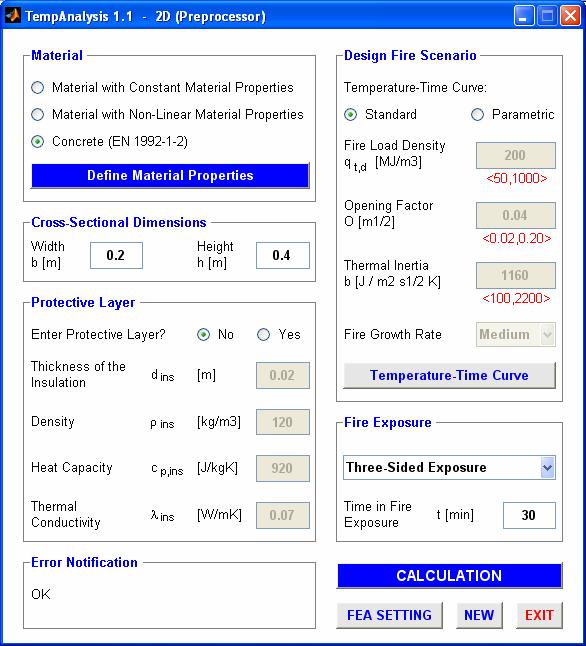
Task: Click the MATLAB icon in the title bar
Action: (13, 16)
